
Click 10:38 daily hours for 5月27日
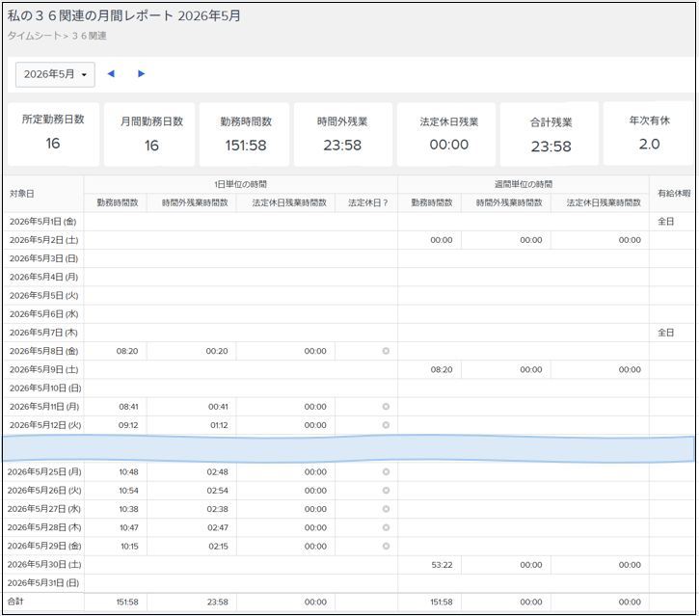click(128, 509)
